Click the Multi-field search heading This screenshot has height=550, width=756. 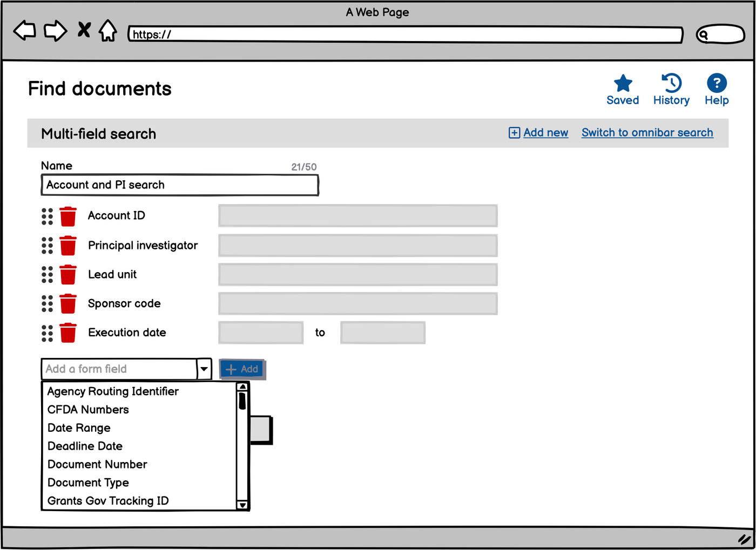(x=99, y=134)
